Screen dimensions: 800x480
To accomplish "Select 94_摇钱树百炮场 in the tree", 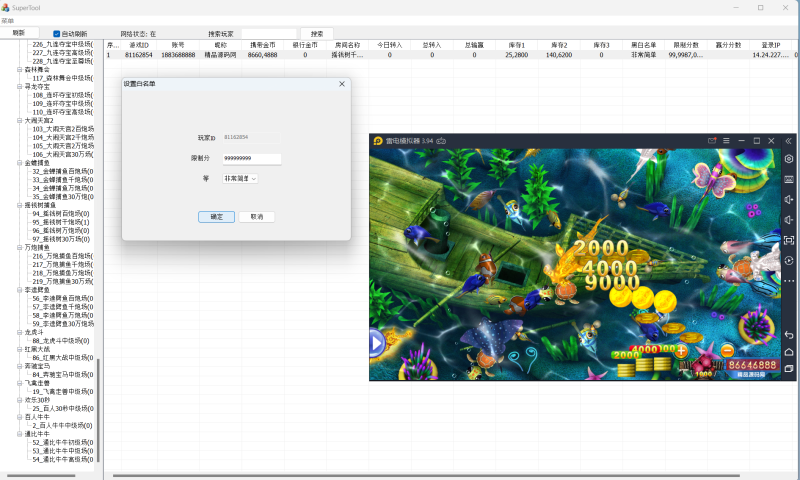I will [62, 213].
